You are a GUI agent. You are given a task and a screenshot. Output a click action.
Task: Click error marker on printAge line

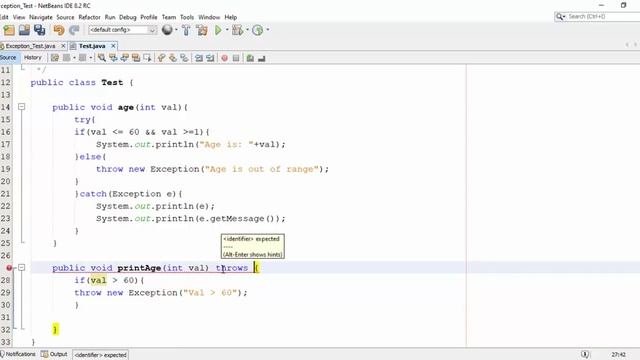pyautogui.click(x=9, y=268)
